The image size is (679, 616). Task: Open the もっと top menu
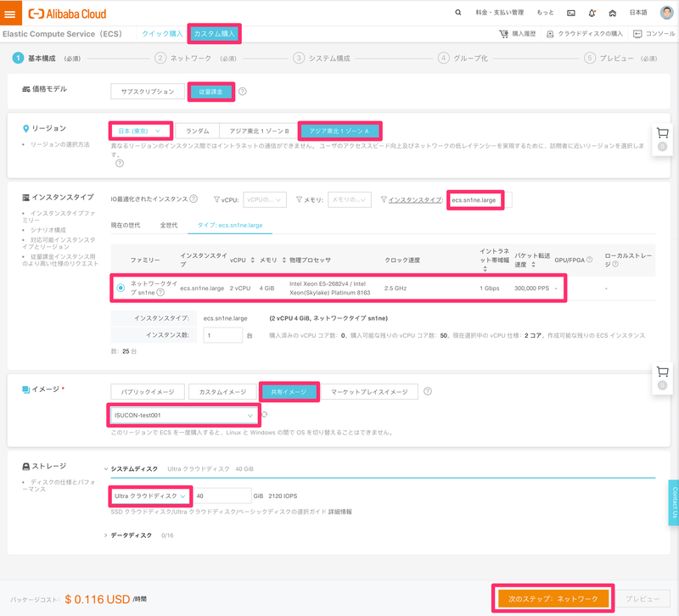pos(545,13)
